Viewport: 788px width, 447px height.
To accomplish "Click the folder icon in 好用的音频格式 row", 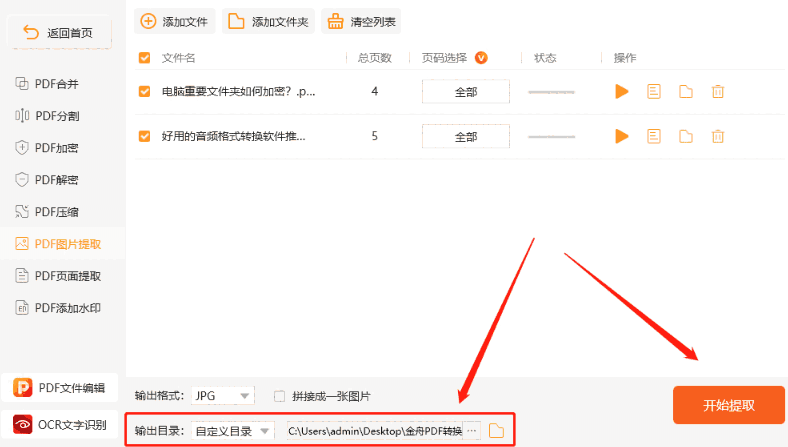I will [x=686, y=136].
